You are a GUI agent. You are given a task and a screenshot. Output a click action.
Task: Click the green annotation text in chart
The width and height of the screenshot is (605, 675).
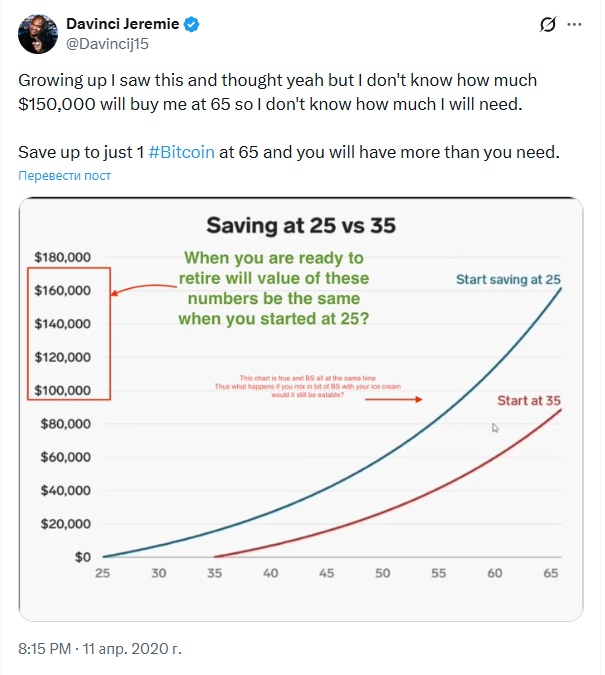coord(273,288)
